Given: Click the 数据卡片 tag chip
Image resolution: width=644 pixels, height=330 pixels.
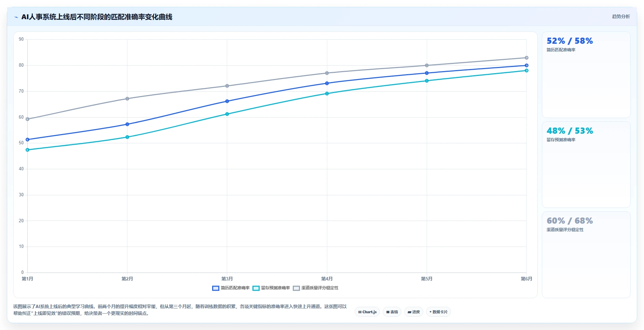Looking at the screenshot, I should coord(438,312).
